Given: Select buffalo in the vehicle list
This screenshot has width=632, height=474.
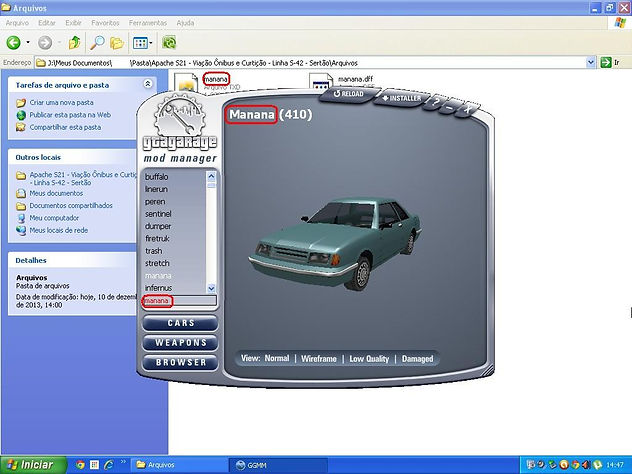Looking at the screenshot, I should click(156, 177).
